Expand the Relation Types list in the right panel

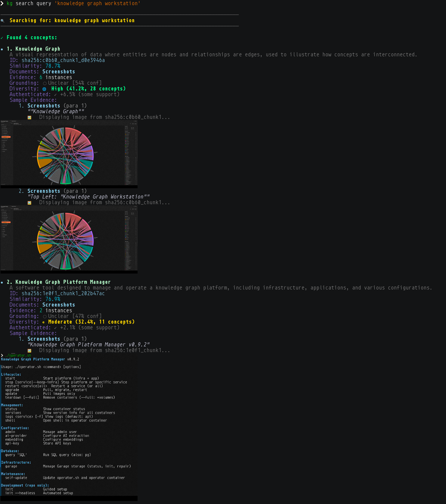[x=126, y=156]
